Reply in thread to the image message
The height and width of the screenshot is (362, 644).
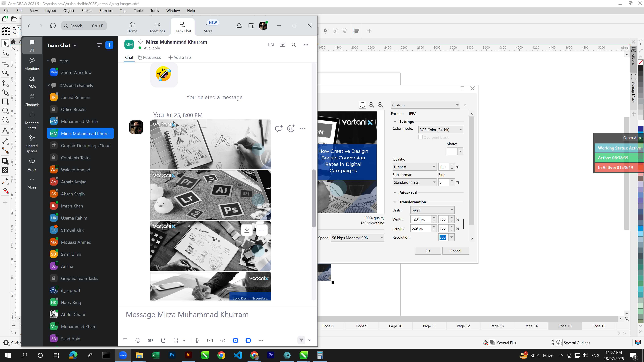(279, 128)
